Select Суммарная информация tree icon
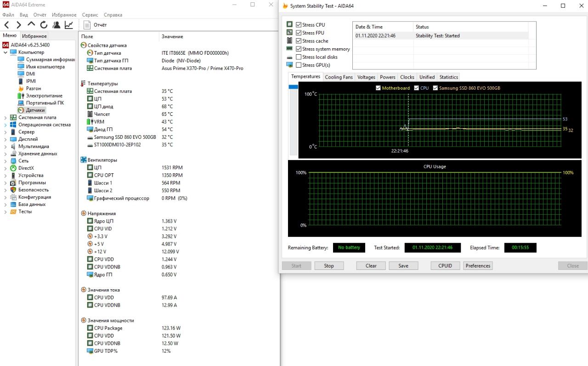The height and width of the screenshot is (366, 588). (x=21, y=59)
